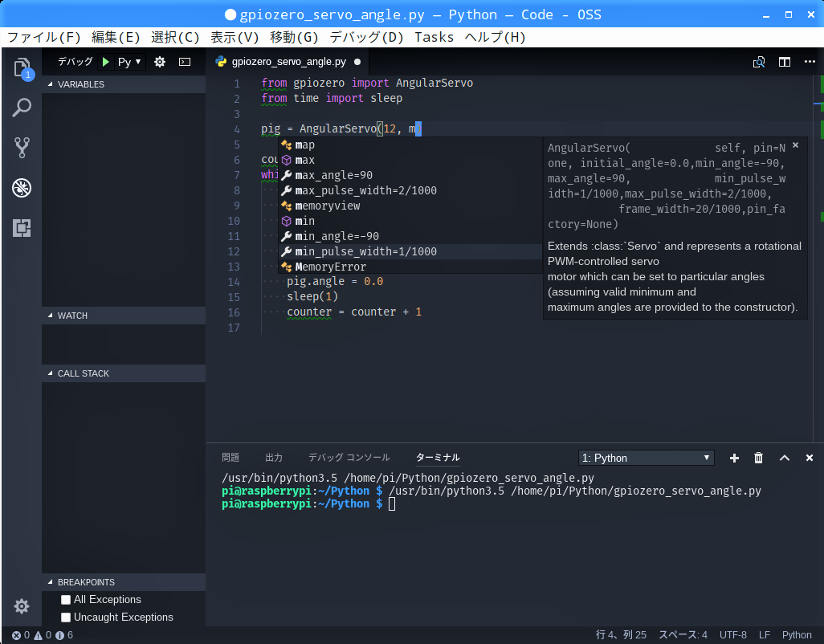Open the ヘルプ(H) menu

[x=495, y=37]
